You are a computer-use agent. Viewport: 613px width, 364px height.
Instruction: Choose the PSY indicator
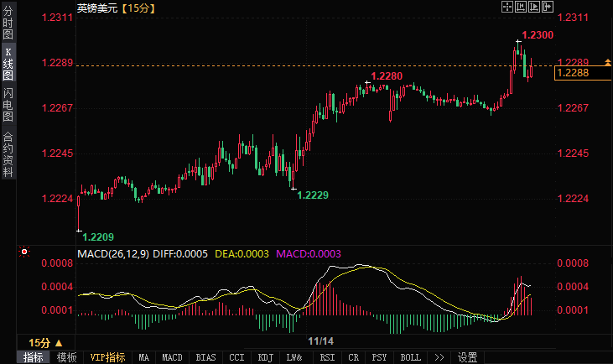tap(379, 357)
